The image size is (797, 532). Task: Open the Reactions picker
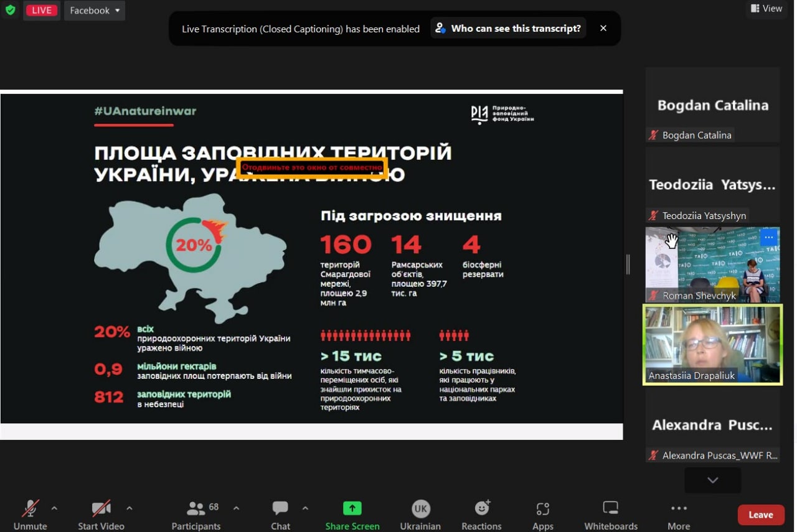(x=481, y=515)
